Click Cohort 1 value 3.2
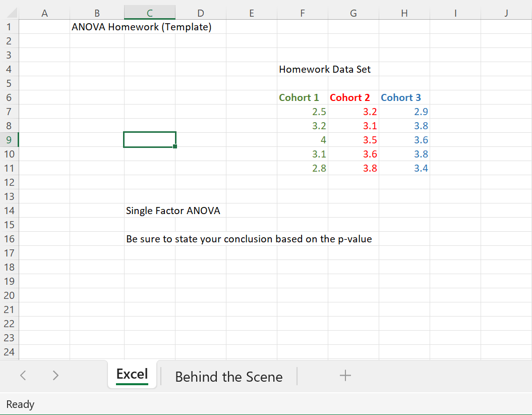Screen dimensions: 532x415 point(302,126)
